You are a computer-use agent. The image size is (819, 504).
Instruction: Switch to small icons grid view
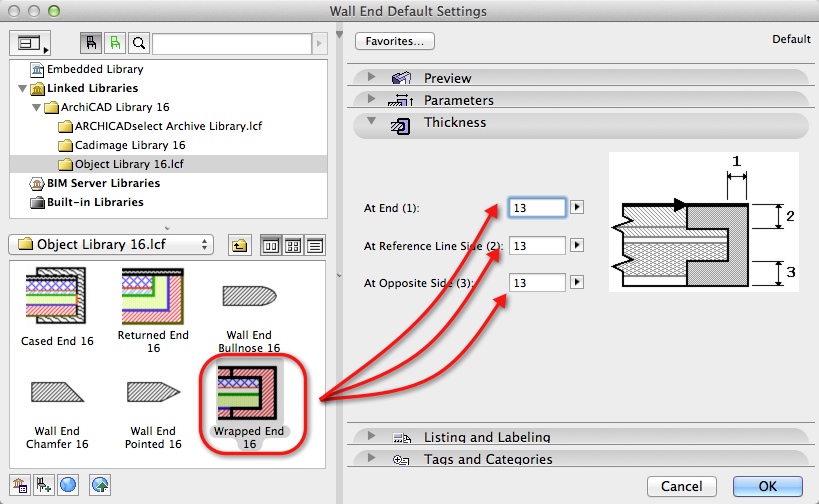[x=293, y=245]
